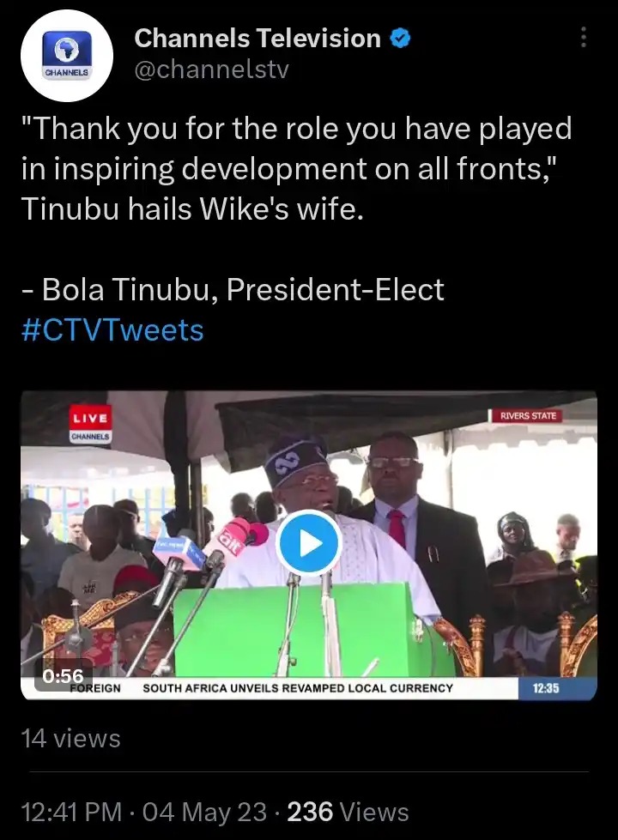This screenshot has width=618, height=840.
Task: Click the FOREIGN ticker category label
Action: pyautogui.click(x=95, y=688)
